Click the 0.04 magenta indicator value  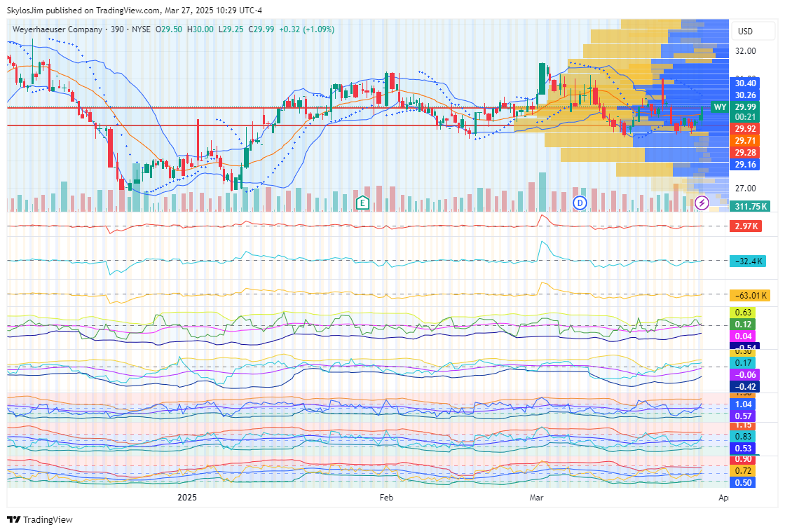tap(743, 336)
